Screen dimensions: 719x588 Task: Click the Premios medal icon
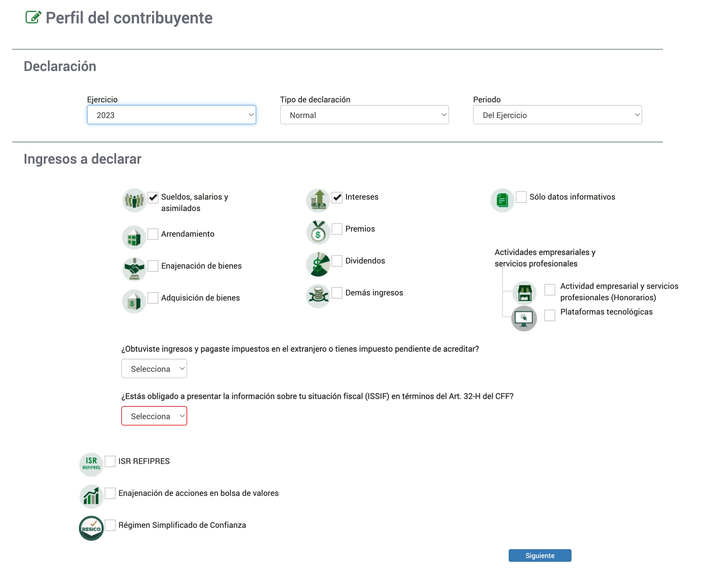pyautogui.click(x=318, y=232)
